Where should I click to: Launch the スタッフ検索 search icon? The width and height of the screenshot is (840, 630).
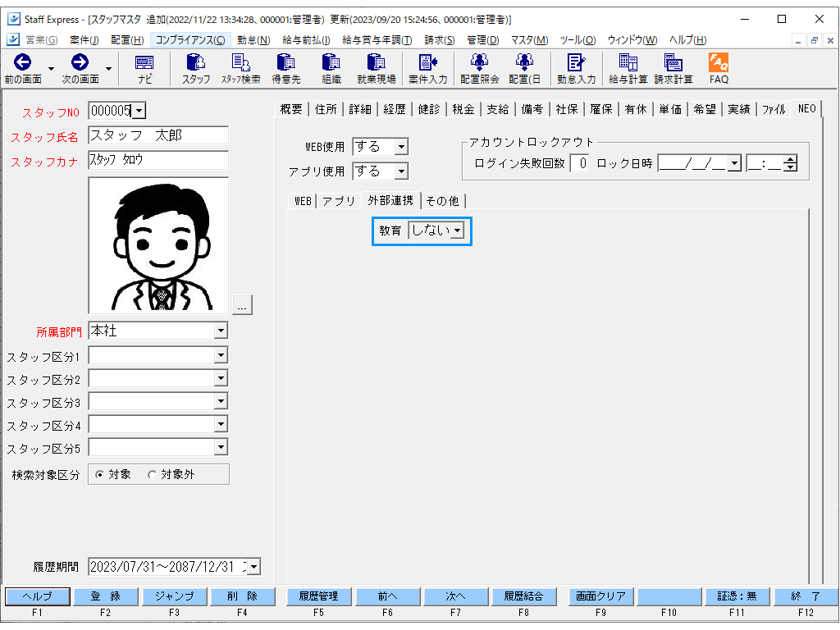click(241, 69)
